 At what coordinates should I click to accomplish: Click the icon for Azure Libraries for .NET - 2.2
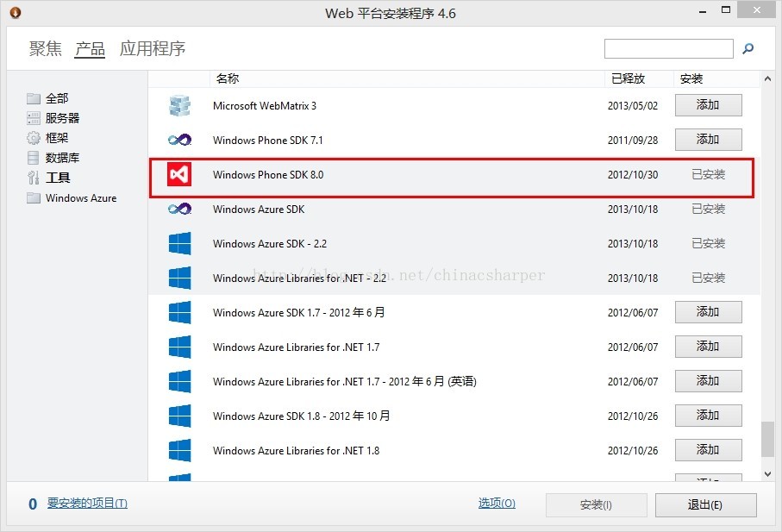[179, 278]
